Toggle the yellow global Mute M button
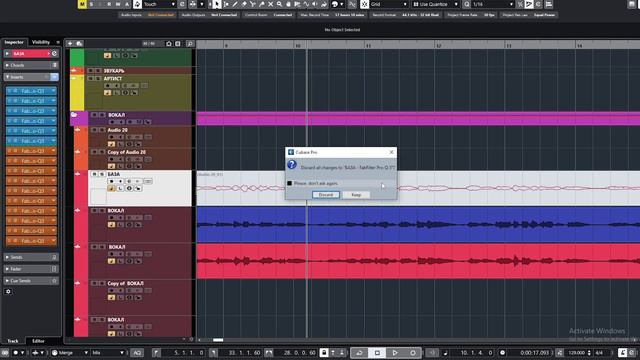 click(82, 4)
